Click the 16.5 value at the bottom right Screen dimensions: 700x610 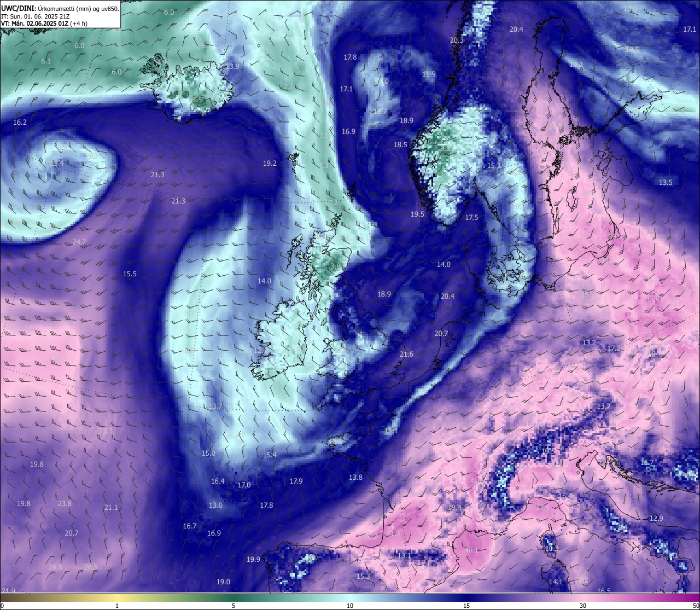coord(604,591)
